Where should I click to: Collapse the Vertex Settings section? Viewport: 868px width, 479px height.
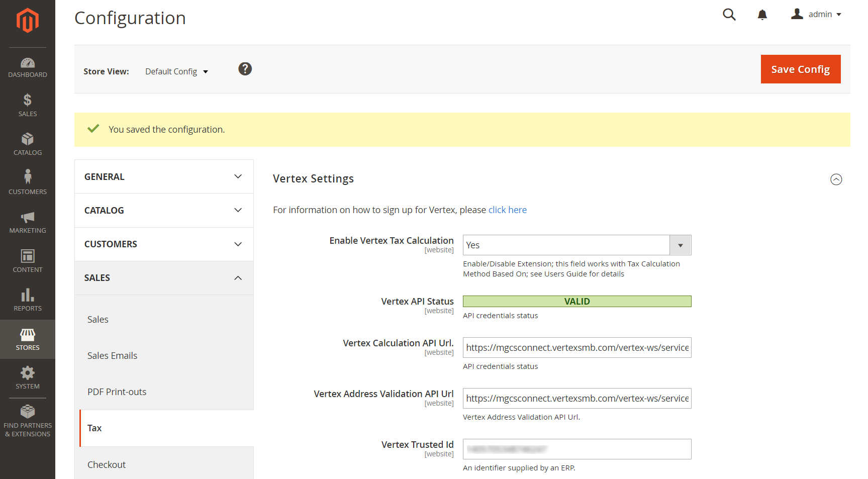tap(836, 179)
